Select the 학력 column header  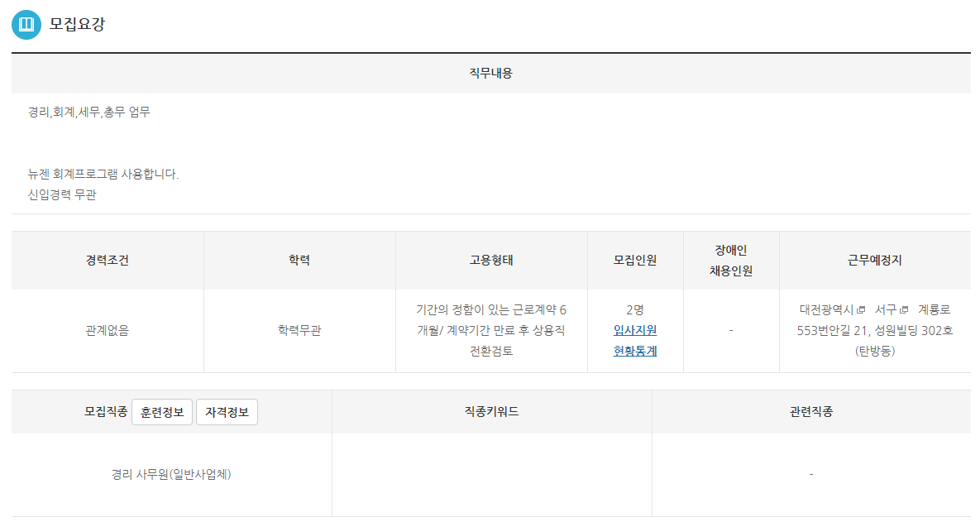coord(299,260)
